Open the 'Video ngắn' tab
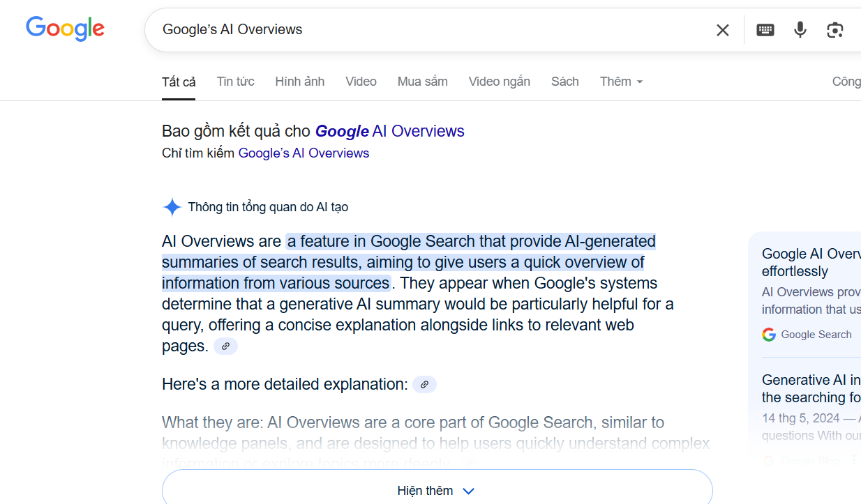 [x=500, y=82]
